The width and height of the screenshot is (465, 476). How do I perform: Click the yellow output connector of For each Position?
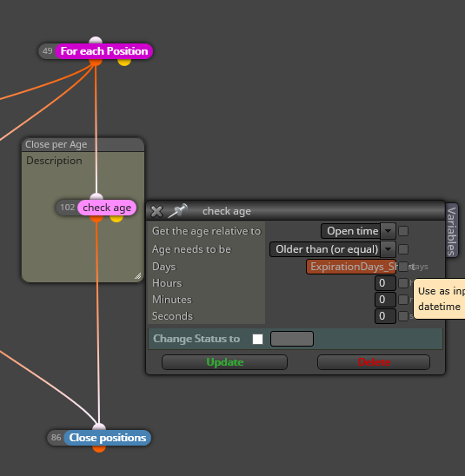point(124,62)
